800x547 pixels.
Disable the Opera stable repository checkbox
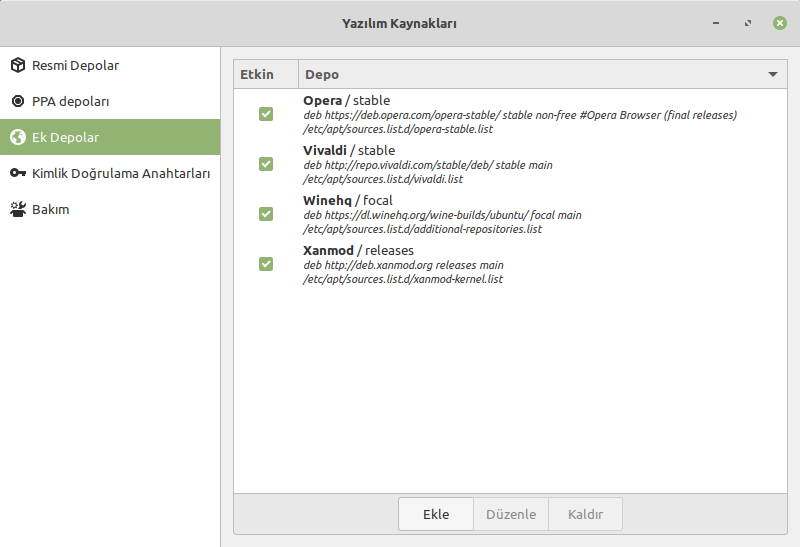click(x=266, y=114)
